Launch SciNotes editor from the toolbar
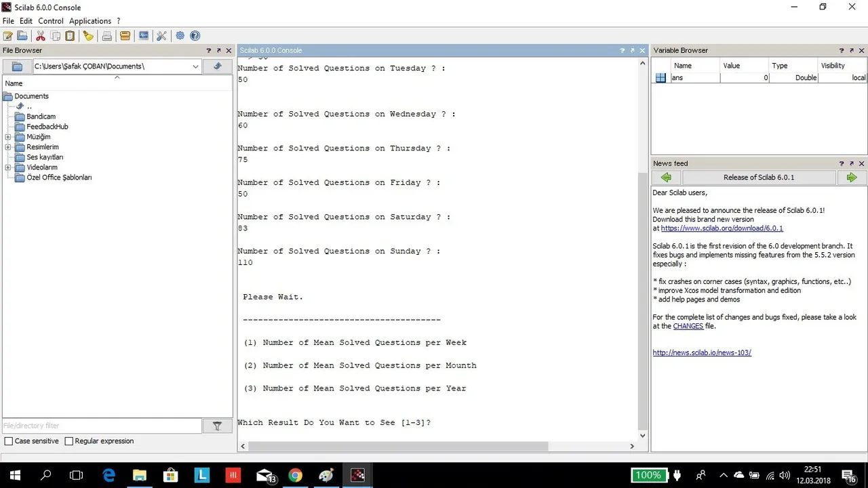The image size is (868, 488). tap(8, 36)
